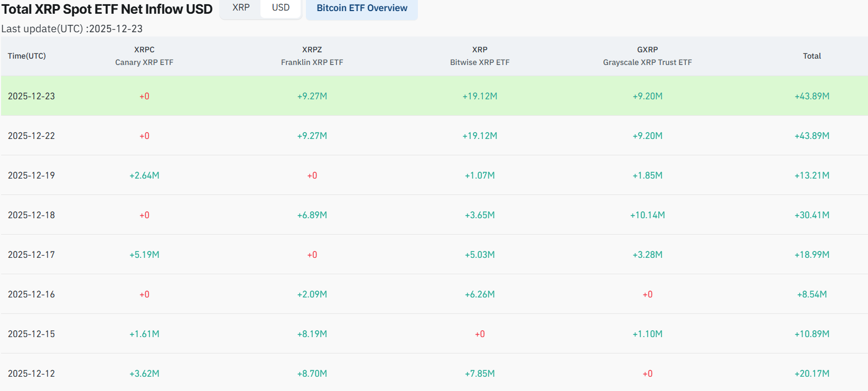
Task: Click the +0 Bitwise value on 2025-12-15
Action: pos(480,334)
